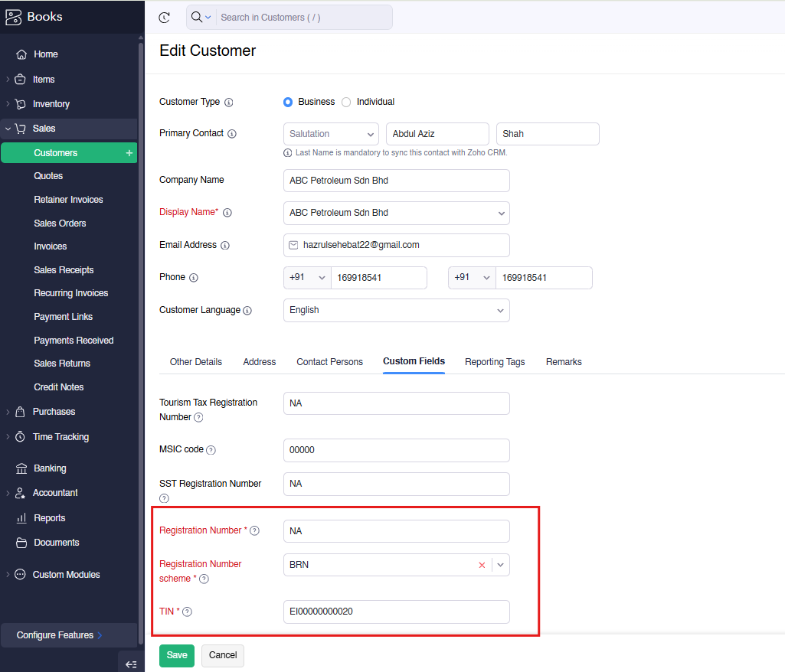Click the Sales cart icon

[20, 129]
